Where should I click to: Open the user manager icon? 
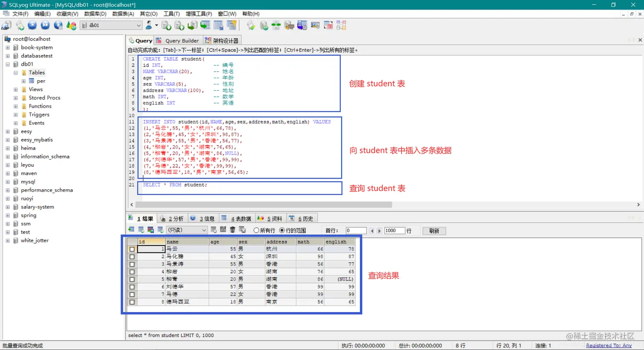point(149,25)
